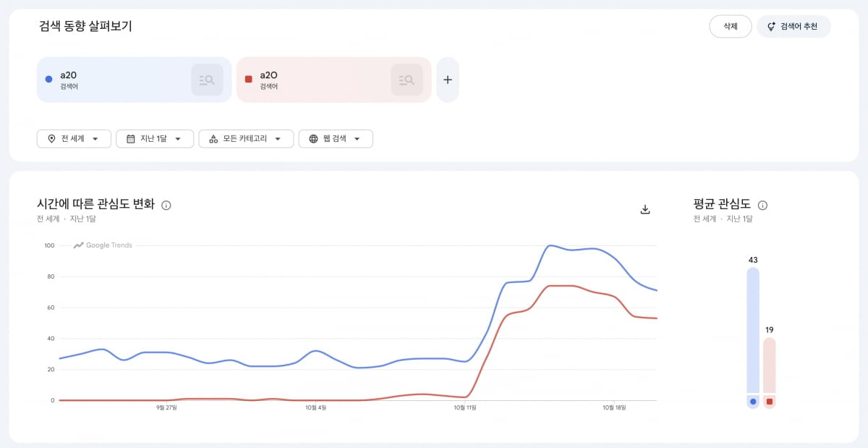The width and height of the screenshot is (868, 448).
Task: Add a comparison term with the plus button
Action: coord(448,80)
